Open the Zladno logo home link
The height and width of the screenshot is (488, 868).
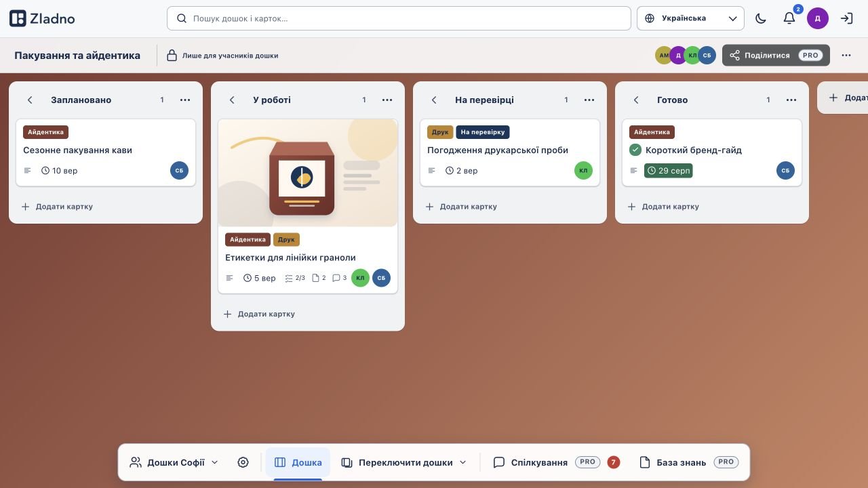[42, 18]
